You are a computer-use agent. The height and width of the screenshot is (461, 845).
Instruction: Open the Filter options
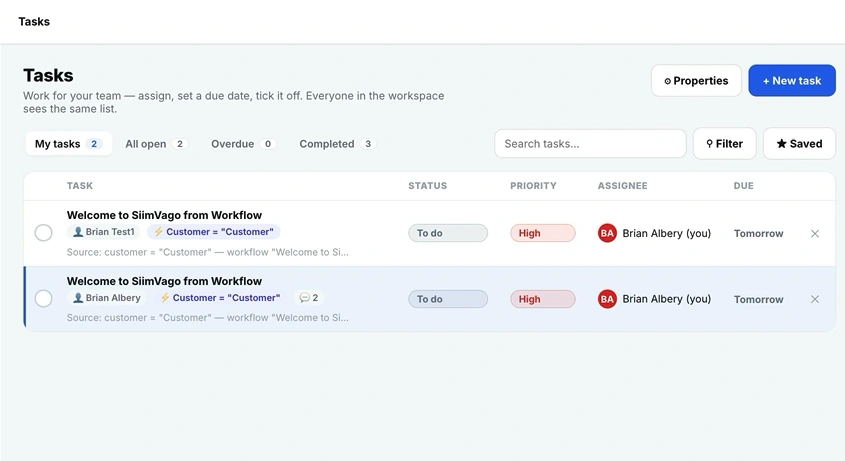click(x=724, y=143)
